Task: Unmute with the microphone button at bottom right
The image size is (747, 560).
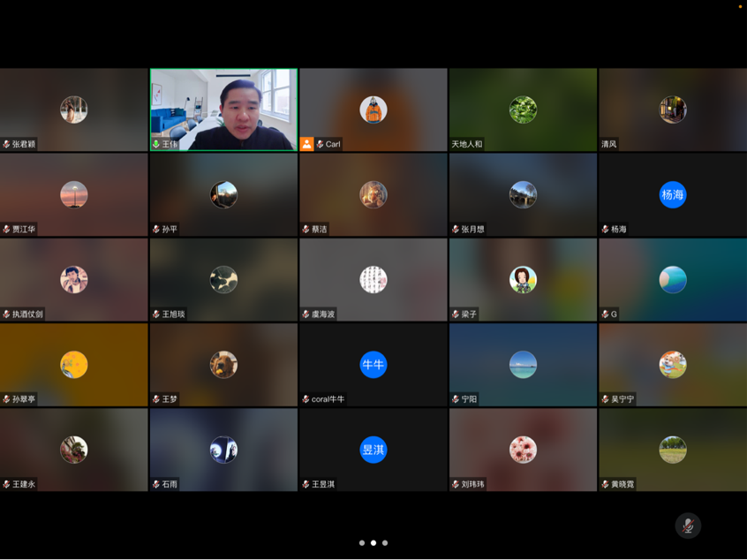Action: (x=688, y=526)
